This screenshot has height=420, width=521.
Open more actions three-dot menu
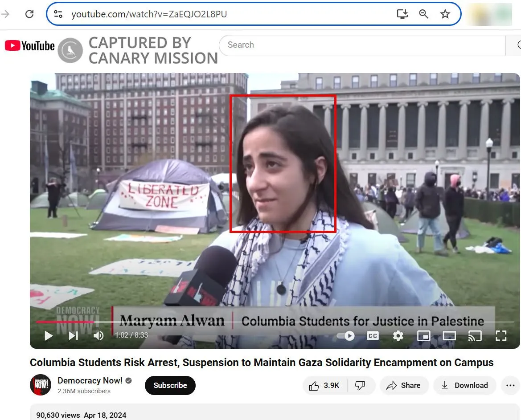510,385
